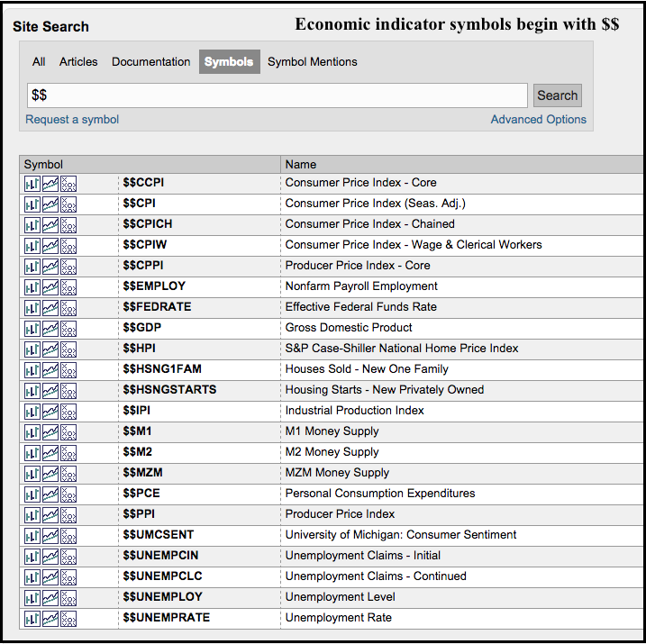
Task: Select the Documentation tab
Action: [x=150, y=62]
